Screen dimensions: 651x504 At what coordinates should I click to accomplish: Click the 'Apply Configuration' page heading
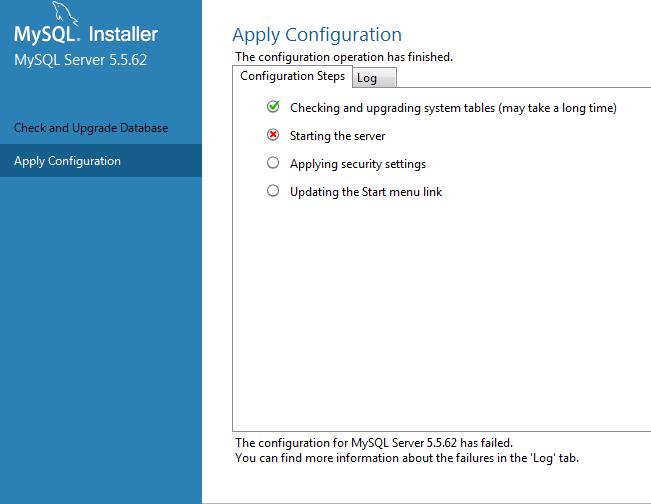click(x=317, y=35)
